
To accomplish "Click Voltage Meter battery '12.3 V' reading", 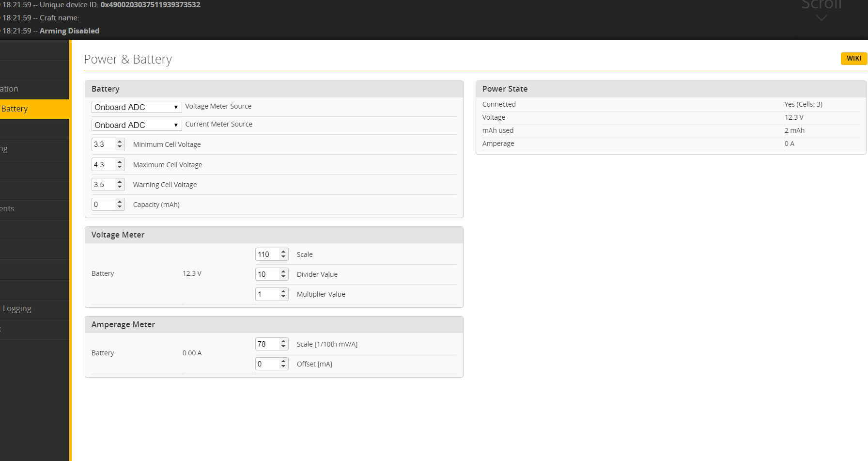I will coord(192,273).
